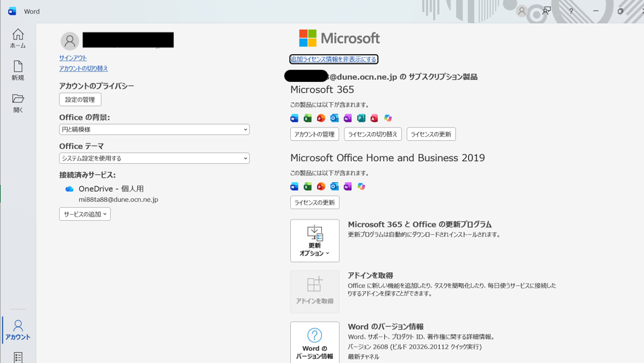
Task: Select the アカウント (Account) sidebar item
Action: pos(18,330)
